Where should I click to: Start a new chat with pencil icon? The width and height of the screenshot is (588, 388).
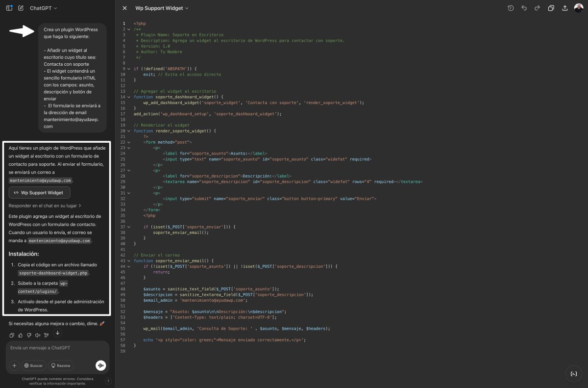tap(21, 8)
